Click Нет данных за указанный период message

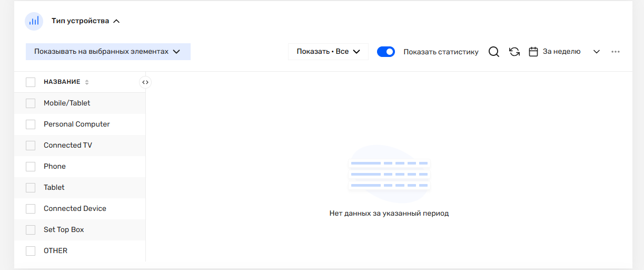pos(389,214)
